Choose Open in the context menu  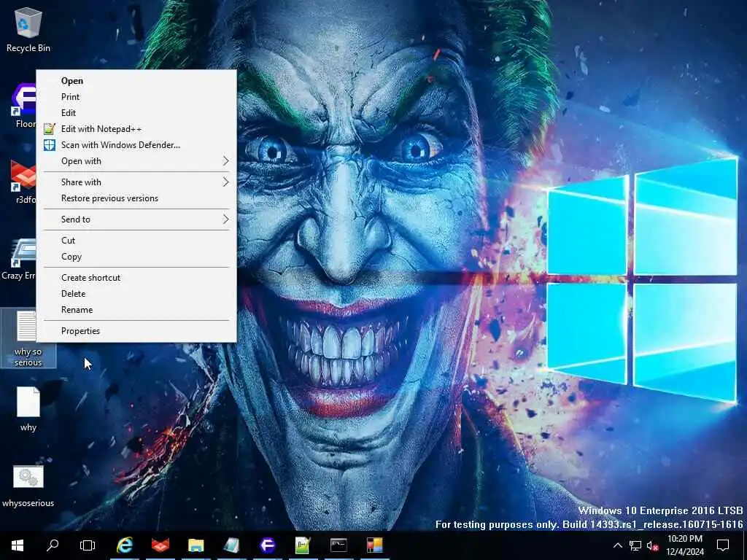tap(136, 80)
